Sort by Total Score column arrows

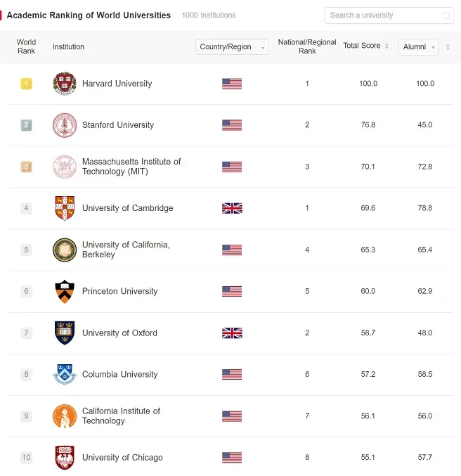point(387,46)
